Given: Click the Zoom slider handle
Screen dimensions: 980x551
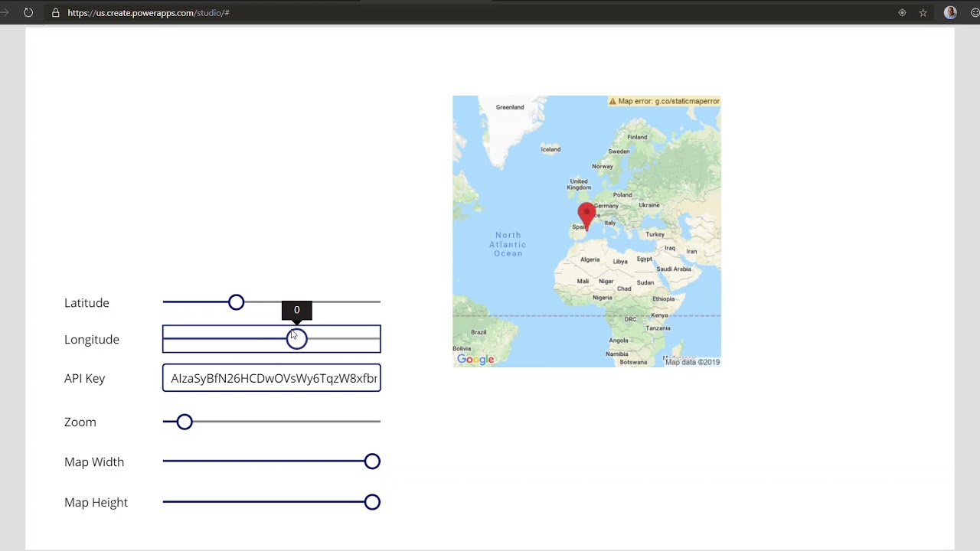Looking at the screenshot, I should click(x=185, y=422).
